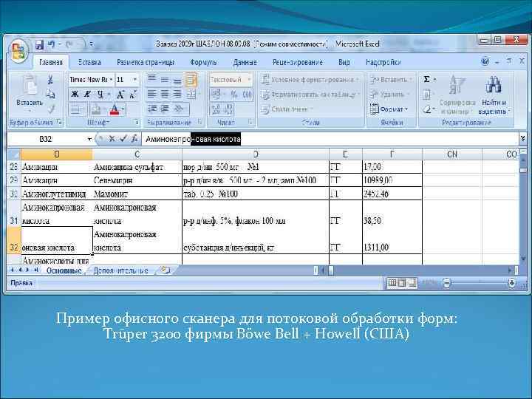
Task: Zoom out with the minus button
Action: [x=447, y=282]
